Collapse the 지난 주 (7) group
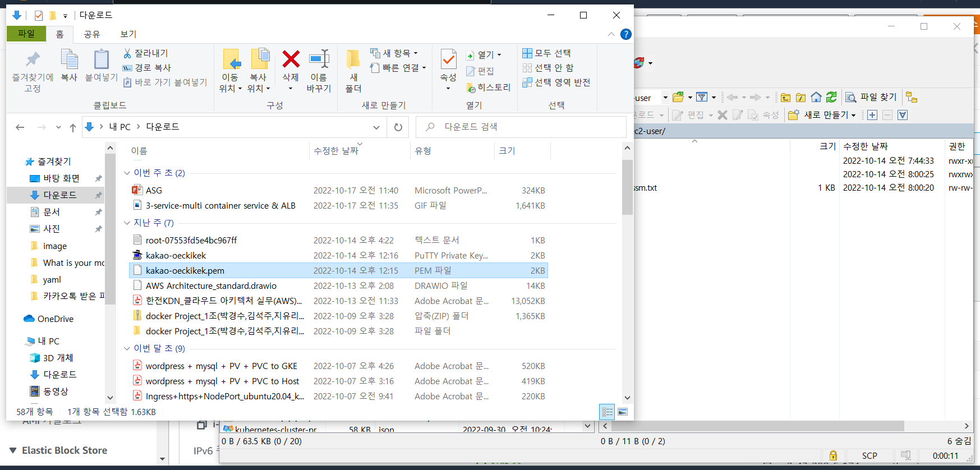 [x=127, y=223]
